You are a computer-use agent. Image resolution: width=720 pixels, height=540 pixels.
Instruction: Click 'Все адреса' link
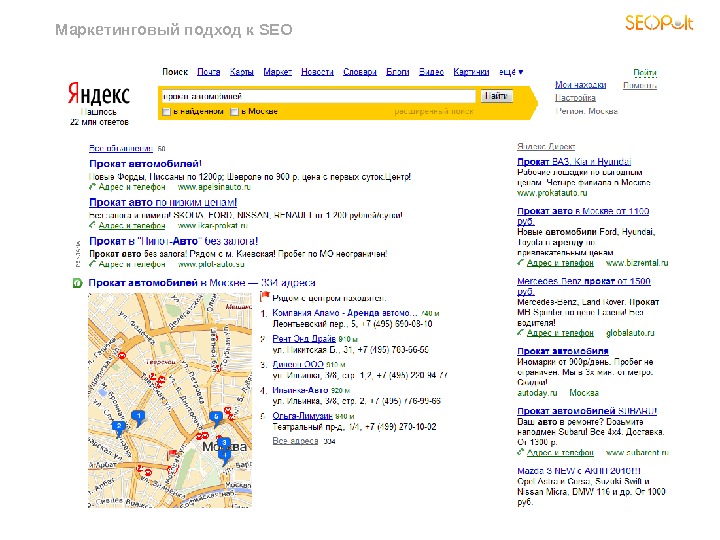(x=295, y=441)
